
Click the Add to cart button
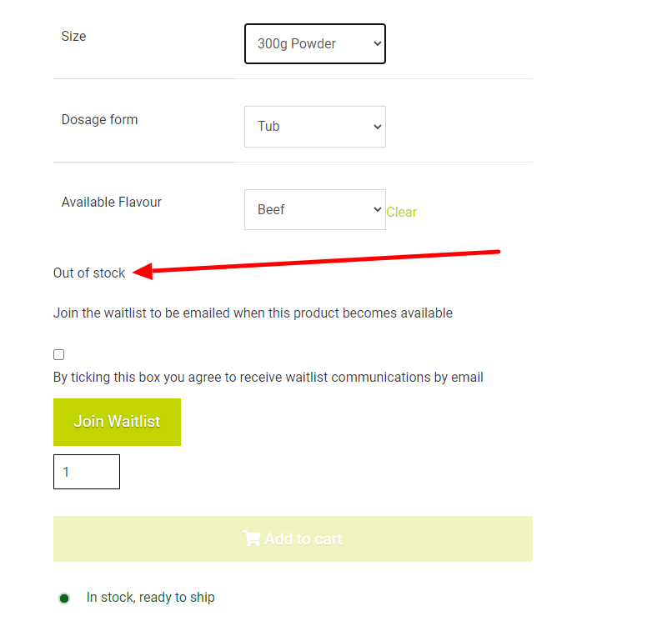pos(293,538)
